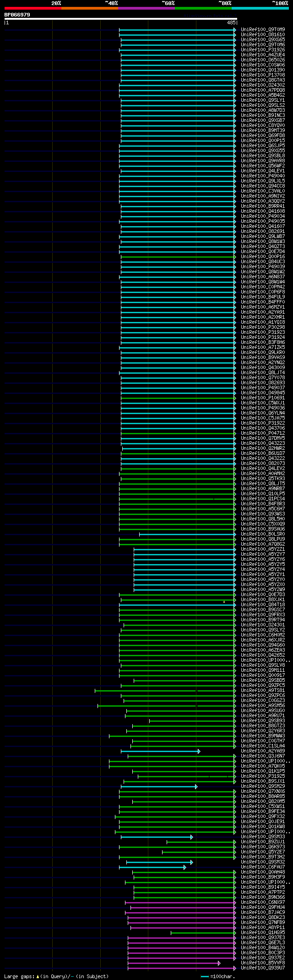Screen dimensions: 293x980
Task: Select label UniRef100_Q69FD8
Action: [263, 135]
